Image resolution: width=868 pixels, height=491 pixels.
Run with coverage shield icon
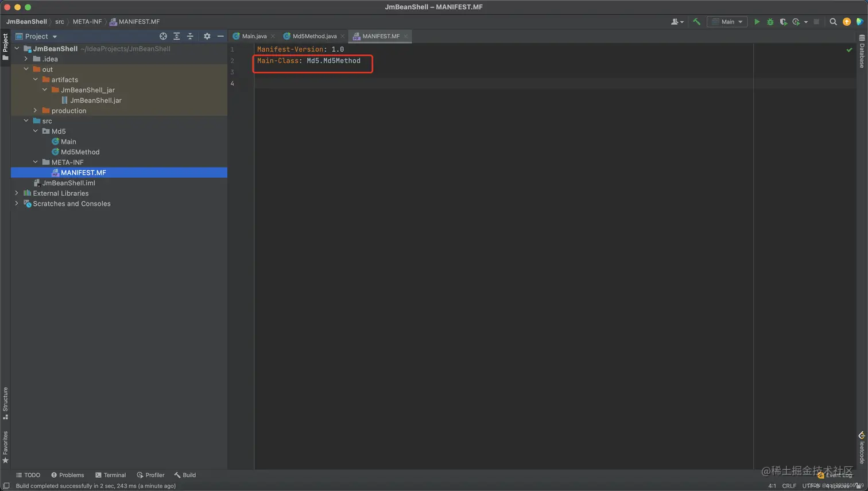(783, 22)
